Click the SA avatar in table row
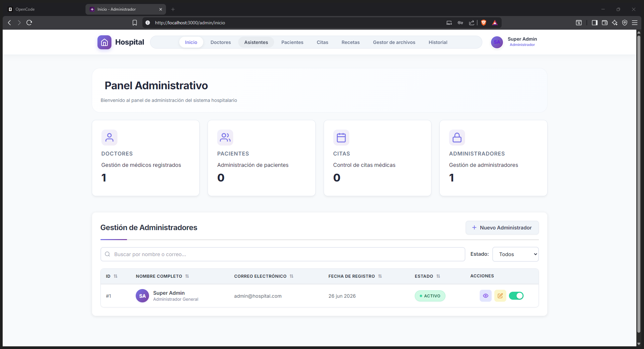Image resolution: width=644 pixels, height=349 pixels. 142,296
